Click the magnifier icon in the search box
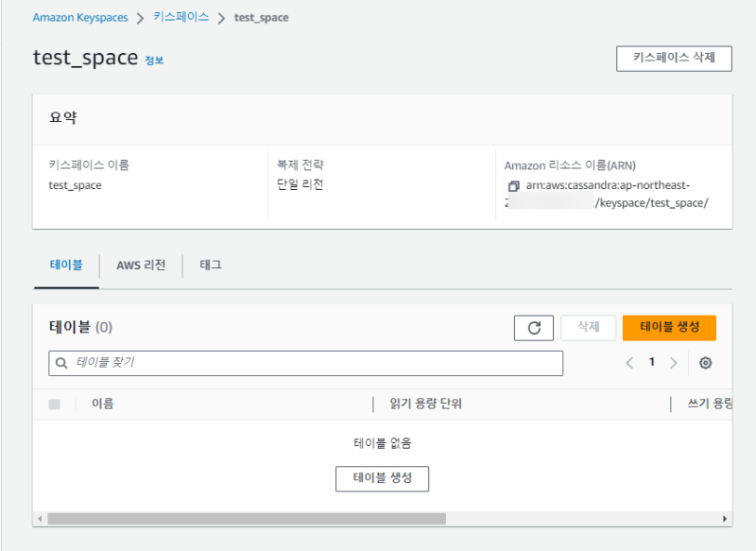756x551 pixels. 62,363
